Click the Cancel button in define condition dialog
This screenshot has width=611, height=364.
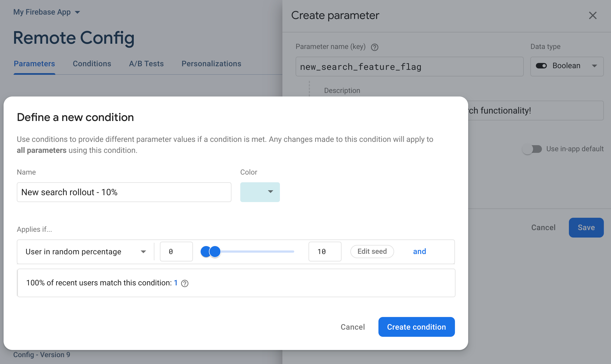tap(352, 327)
